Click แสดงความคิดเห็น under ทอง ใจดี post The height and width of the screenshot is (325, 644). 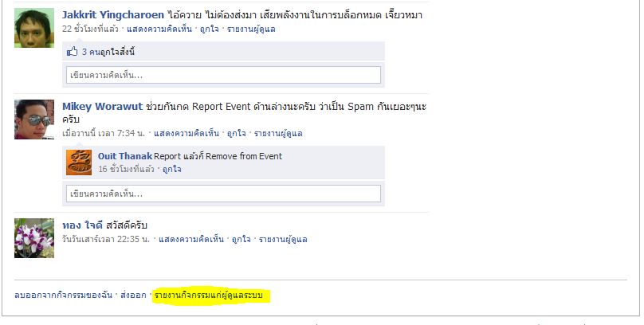(191, 239)
